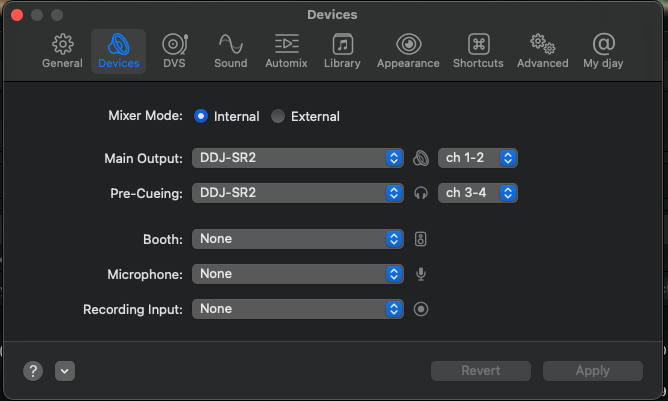668x401 pixels.
Task: Open the Main Output device dropdown
Action: coord(297,158)
